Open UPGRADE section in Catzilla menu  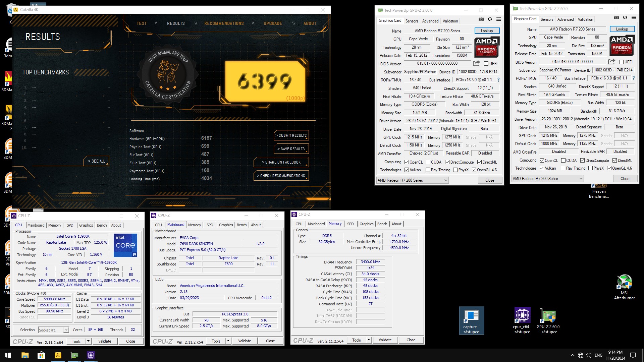pos(273,23)
